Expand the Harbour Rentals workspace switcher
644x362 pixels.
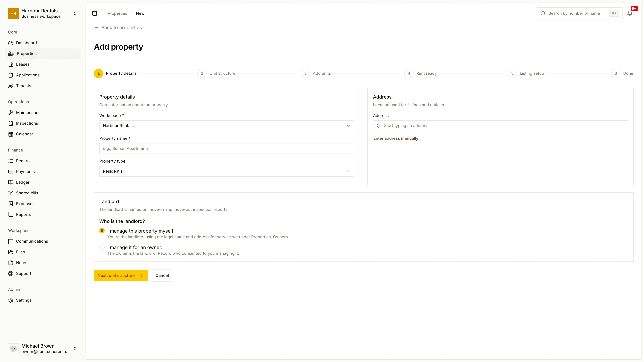point(43,13)
